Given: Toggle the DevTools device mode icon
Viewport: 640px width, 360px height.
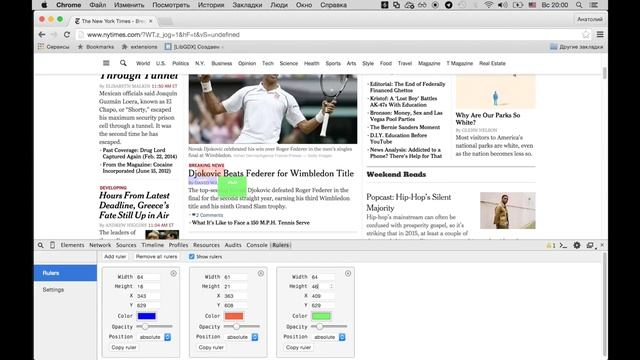Looking at the screenshot, I should (x=52, y=245).
